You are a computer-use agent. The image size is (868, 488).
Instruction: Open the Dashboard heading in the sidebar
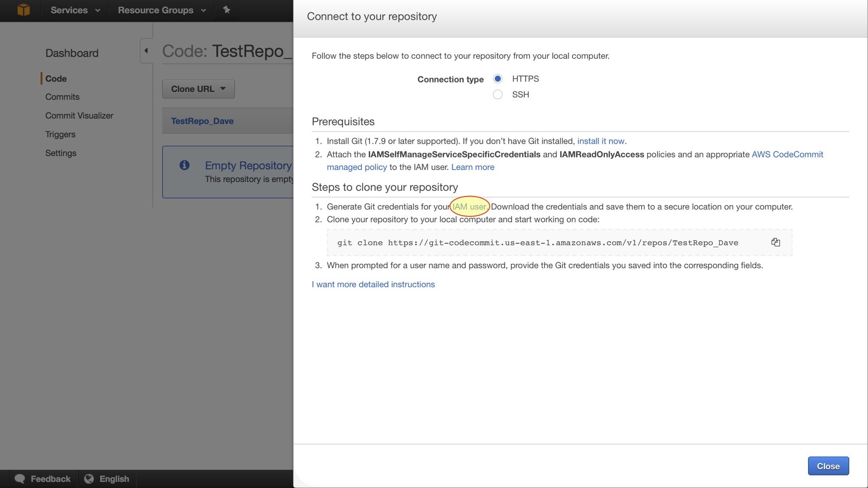pos(72,53)
